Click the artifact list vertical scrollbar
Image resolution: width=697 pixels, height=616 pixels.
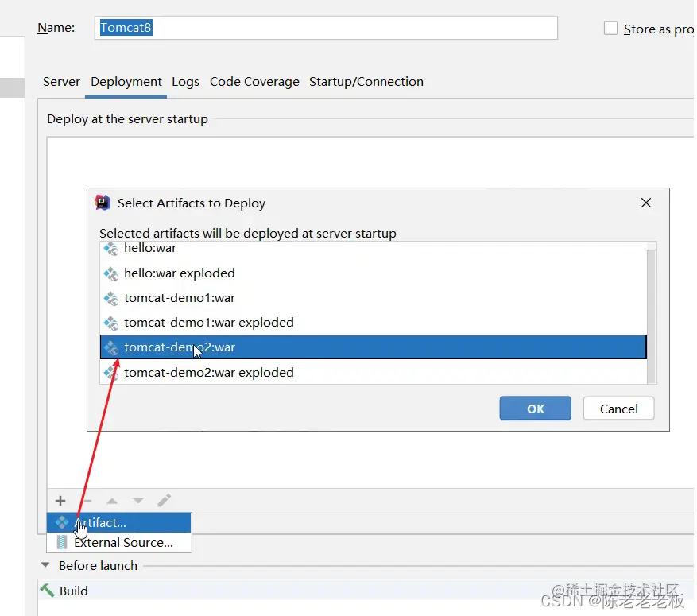(x=651, y=316)
